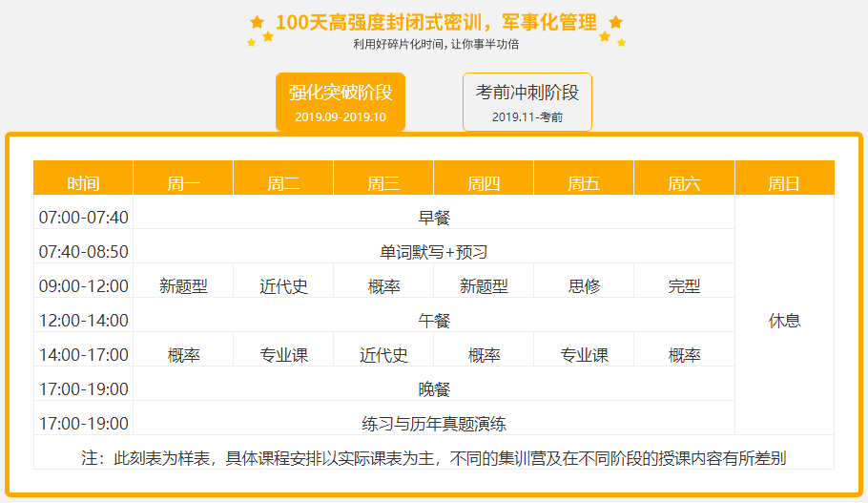Image resolution: width=868 pixels, height=503 pixels.
Task: Select the 早餐 row cell
Action: 434,218
